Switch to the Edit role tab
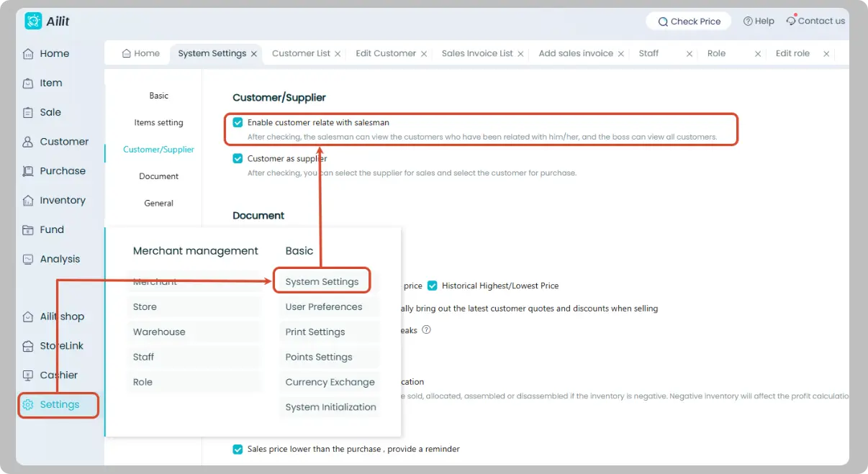The width and height of the screenshot is (868, 474). (x=792, y=53)
